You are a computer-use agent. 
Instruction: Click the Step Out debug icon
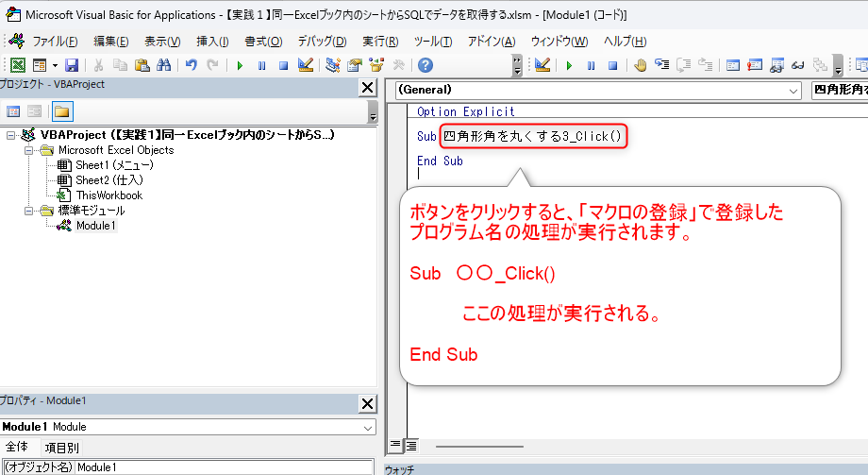tap(706, 65)
